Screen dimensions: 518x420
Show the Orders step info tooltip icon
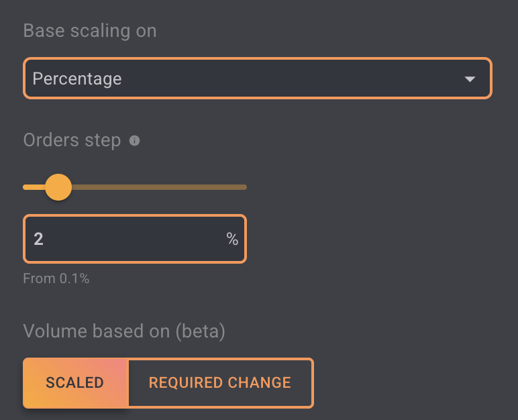pos(134,140)
